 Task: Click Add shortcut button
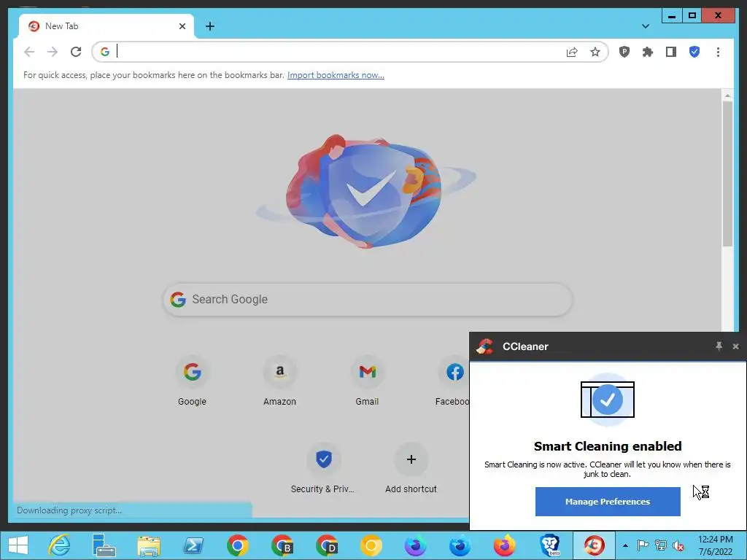click(x=411, y=468)
